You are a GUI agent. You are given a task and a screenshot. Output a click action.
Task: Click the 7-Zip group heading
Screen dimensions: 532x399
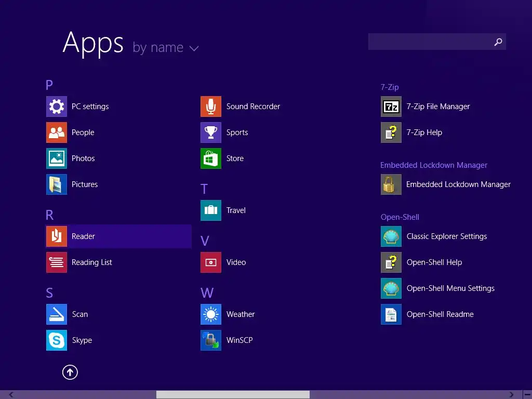click(390, 87)
